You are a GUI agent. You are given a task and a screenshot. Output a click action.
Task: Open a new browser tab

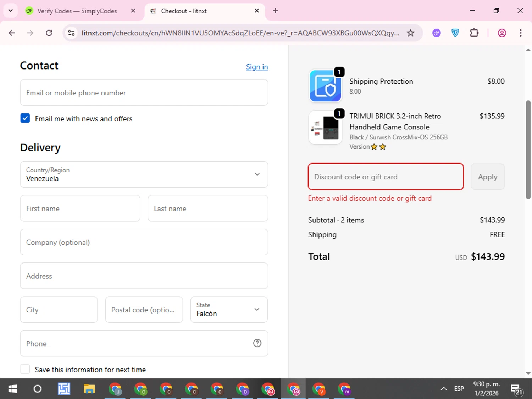276,11
